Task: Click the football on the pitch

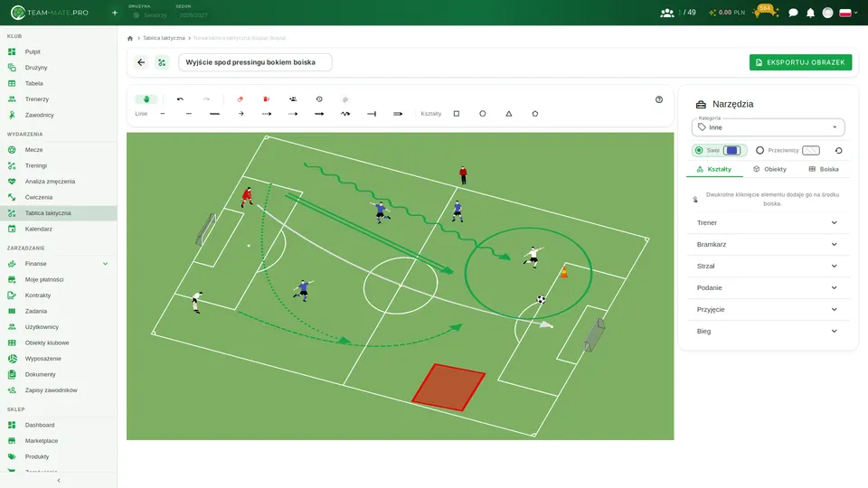Action: coord(541,300)
